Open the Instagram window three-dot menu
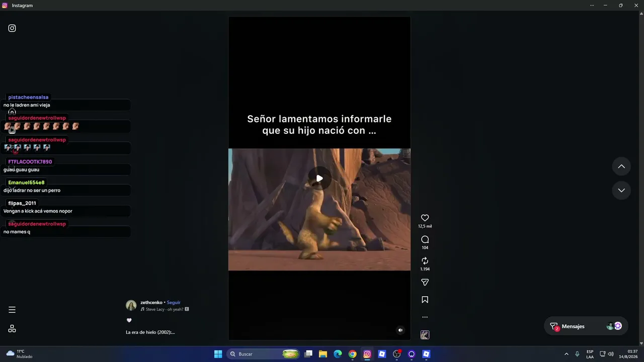This screenshot has width=644, height=362. (x=592, y=6)
